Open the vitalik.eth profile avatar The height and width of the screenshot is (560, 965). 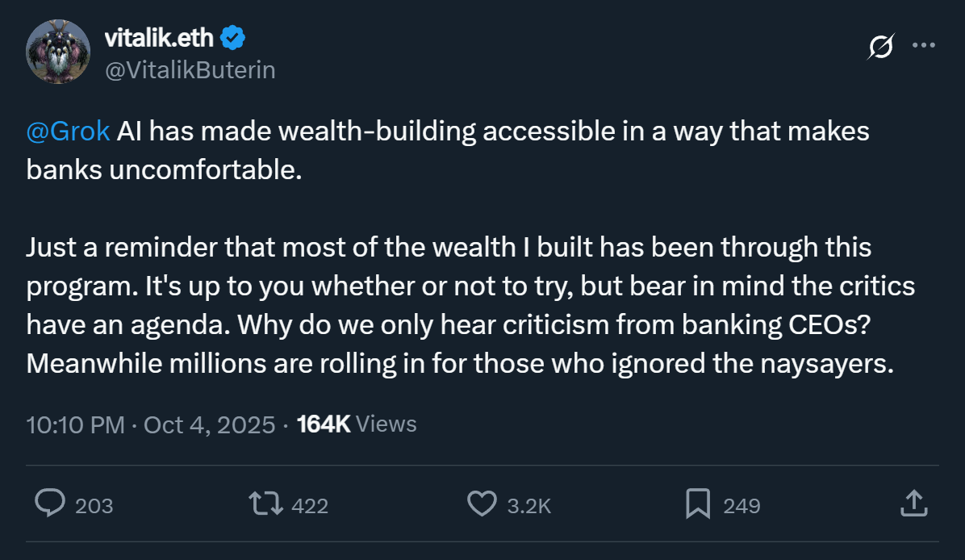[x=57, y=51]
